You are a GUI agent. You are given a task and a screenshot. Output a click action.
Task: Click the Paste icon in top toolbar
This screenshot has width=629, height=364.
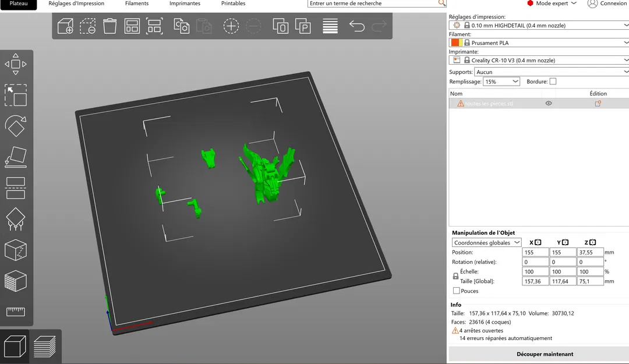coord(204,26)
